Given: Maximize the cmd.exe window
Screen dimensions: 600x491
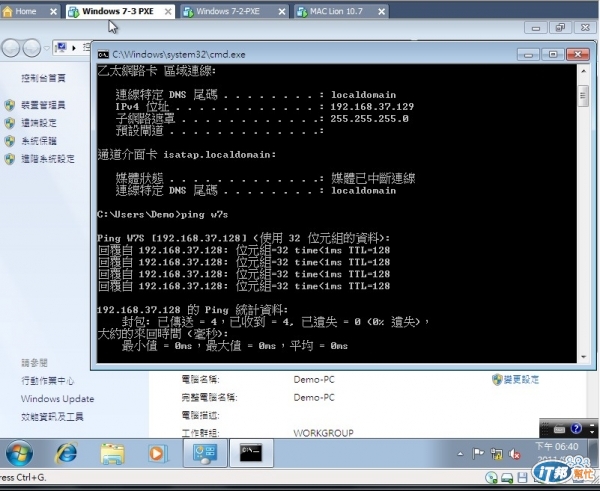Looking at the screenshot, I should tap(553, 54).
